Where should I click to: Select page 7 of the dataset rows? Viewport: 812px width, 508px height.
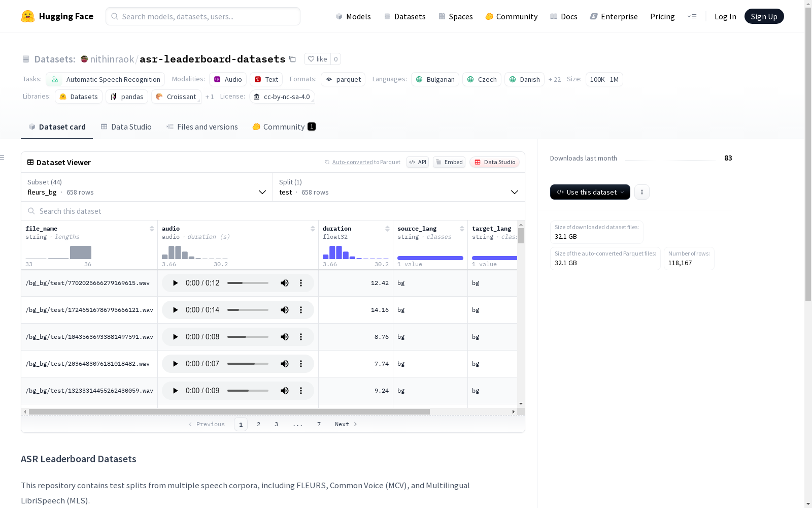coord(319,424)
